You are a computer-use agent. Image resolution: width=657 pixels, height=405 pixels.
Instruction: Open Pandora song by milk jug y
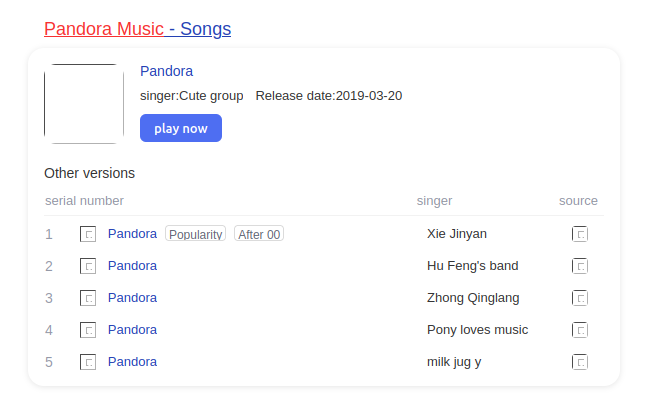[x=132, y=362]
